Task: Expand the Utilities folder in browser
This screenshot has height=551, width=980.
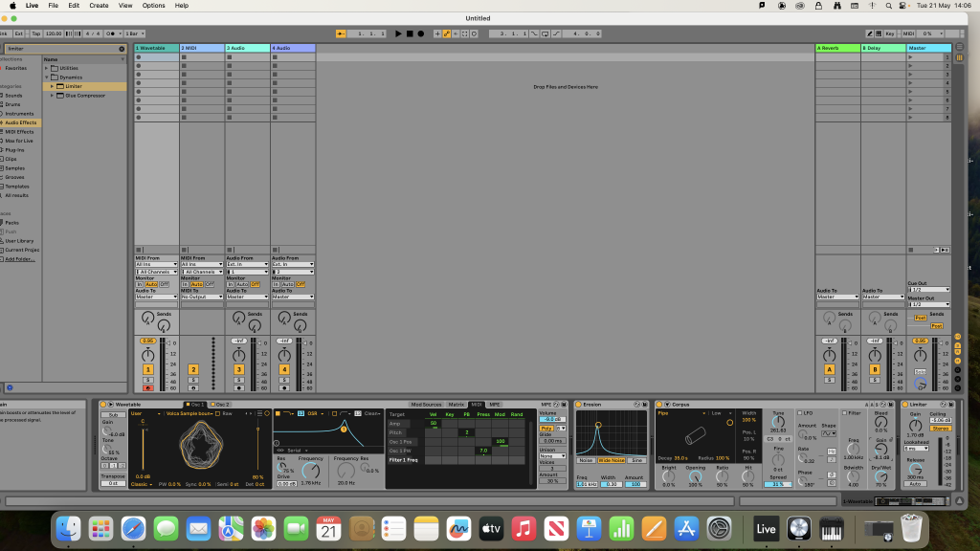Action: pyautogui.click(x=46, y=68)
